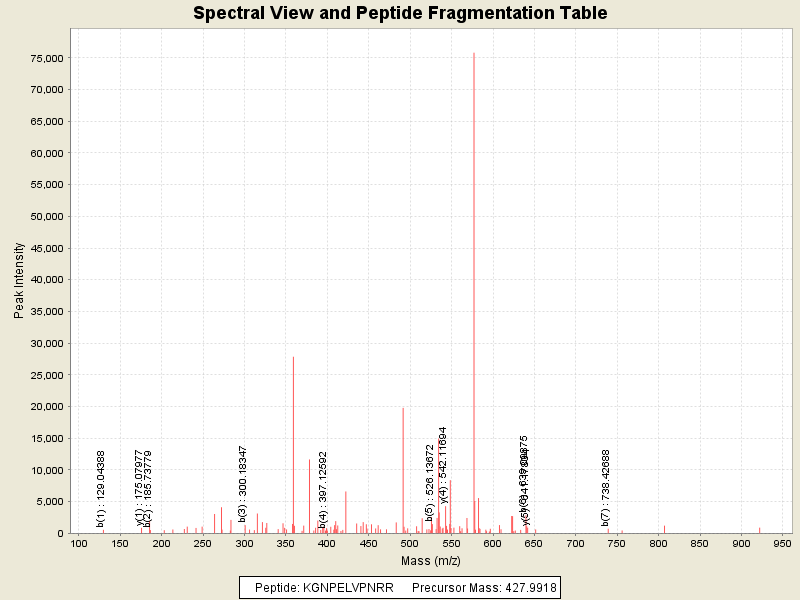
Task: Select the b(5) : 526.13672 annotation
Action: (430, 483)
